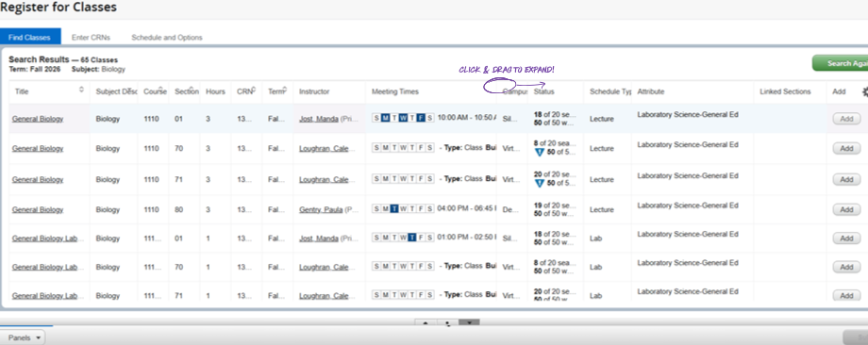This screenshot has height=345, width=868.
Task: Sort by Section column header
Action: (187, 91)
